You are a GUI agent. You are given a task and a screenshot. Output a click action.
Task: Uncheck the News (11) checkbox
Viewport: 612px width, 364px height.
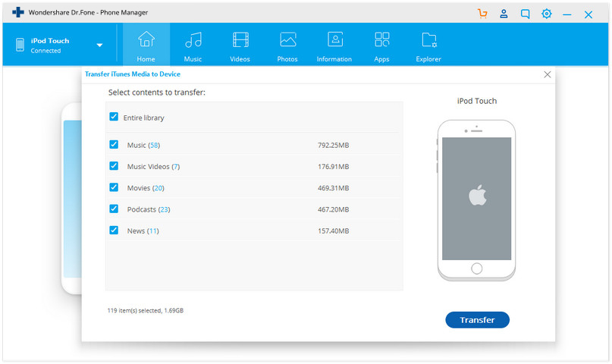point(114,231)
